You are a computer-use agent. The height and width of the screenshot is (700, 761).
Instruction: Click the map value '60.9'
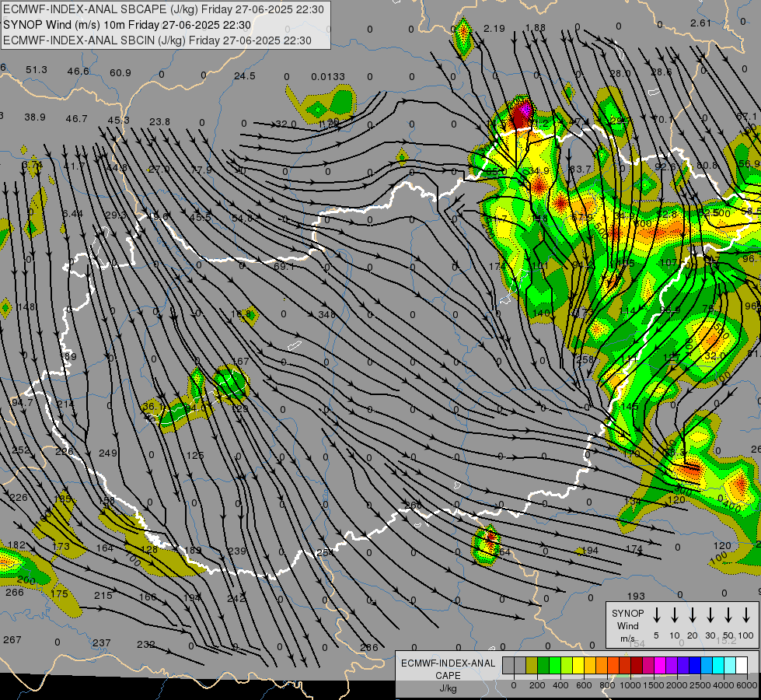[120, 73]
